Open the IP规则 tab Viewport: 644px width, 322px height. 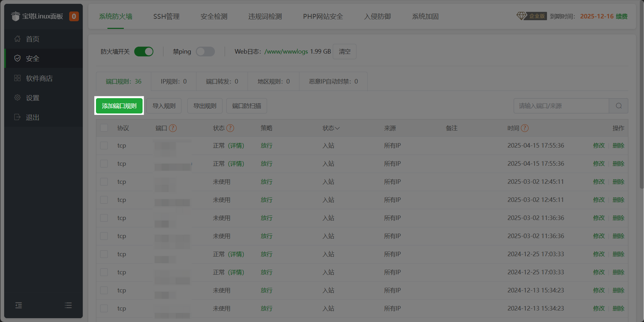pyautogui.click(x=174, y=81)
